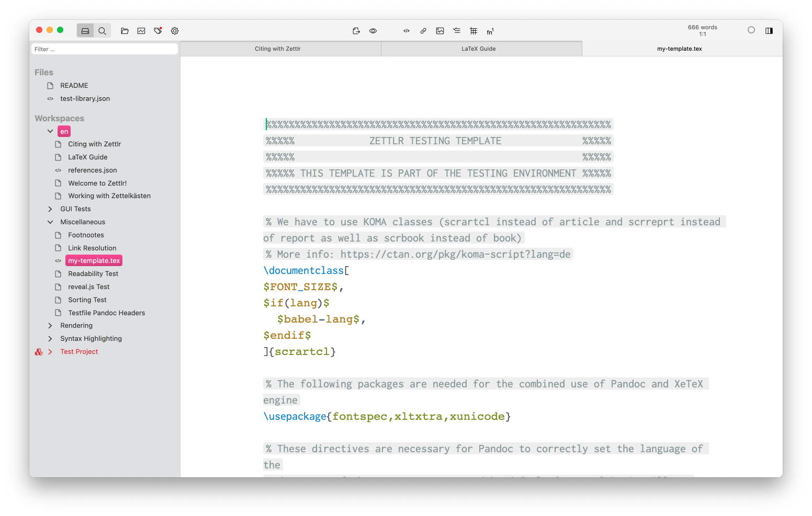Insert a footnote
Screen dimensions: 812x516
(490, 31)
